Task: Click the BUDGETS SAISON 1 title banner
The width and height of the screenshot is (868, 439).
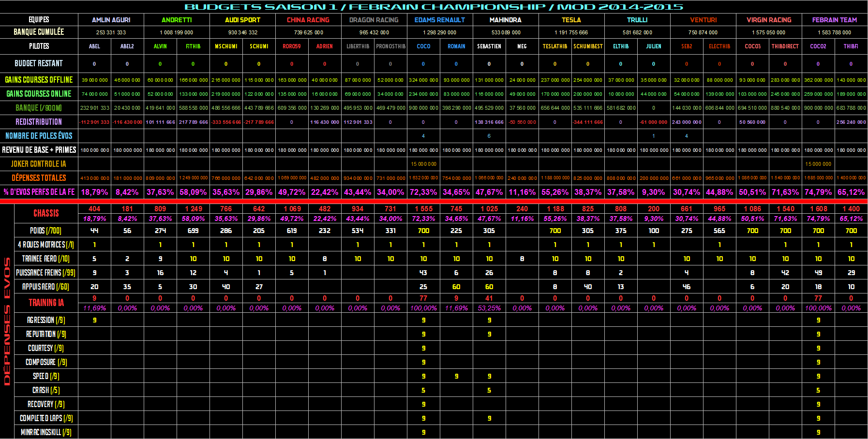Action: click(x=434, y=7)
